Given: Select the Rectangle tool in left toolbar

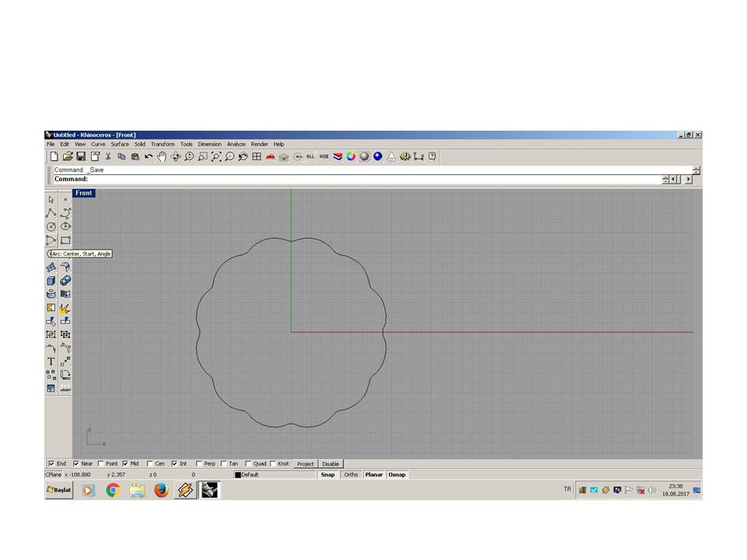Looking at the screenshot, I should point(65,240).
